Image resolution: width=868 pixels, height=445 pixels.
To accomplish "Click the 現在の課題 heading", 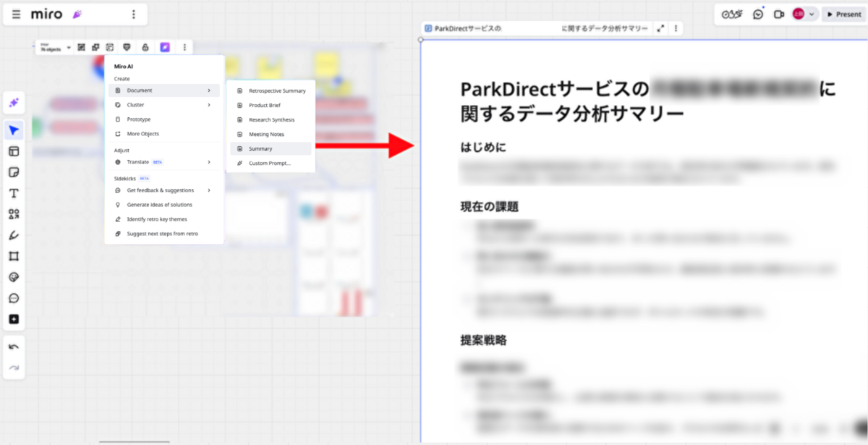I will pyautogui.click(x=490, y=206).
